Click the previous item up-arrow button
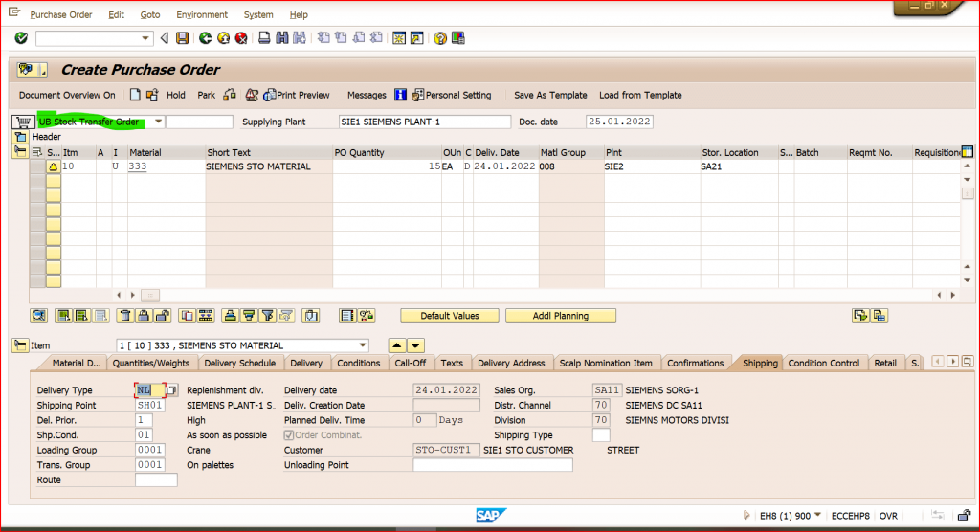The height and width of the screenshot is (532, 980). tap(397, 345)
